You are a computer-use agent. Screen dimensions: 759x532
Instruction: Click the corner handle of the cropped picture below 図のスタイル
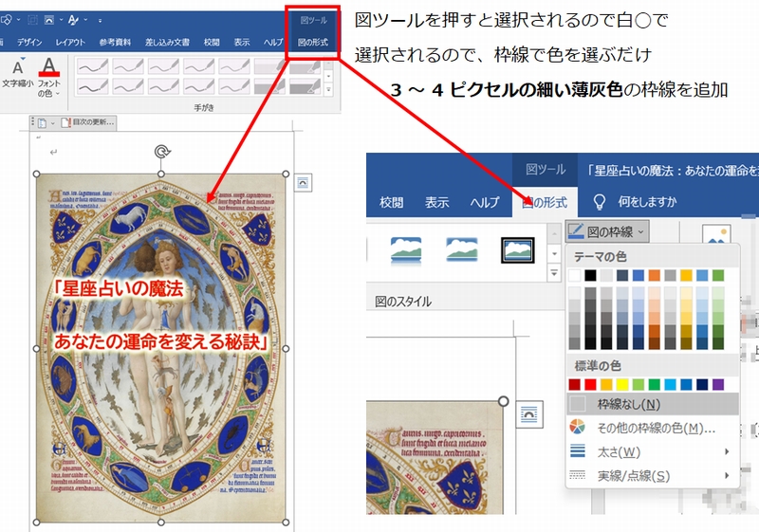(504, 401)
